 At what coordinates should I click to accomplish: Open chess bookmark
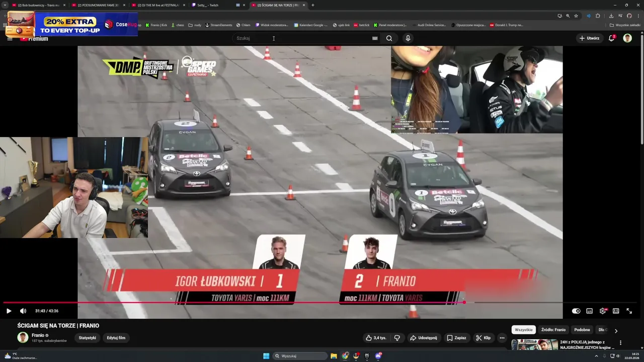click(178, 25)
